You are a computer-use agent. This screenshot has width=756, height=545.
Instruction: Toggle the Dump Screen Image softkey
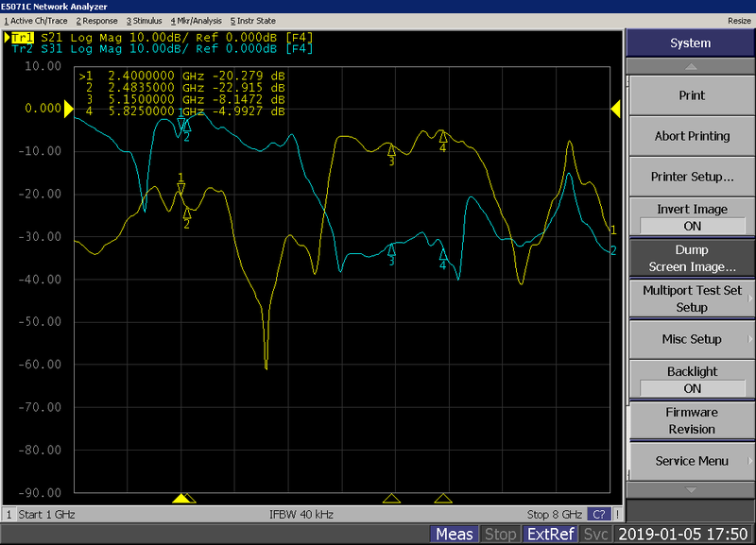(x=691, y=257)
